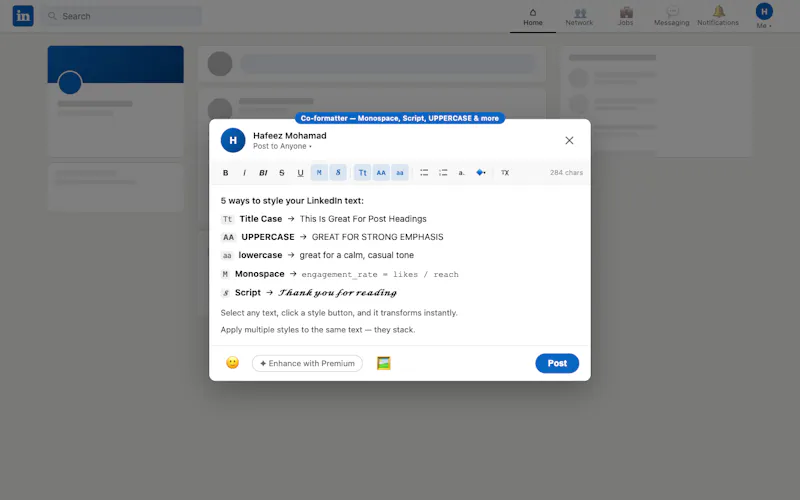
Task: Toggle Script (S) style button
Action: [x=338, y=172]
